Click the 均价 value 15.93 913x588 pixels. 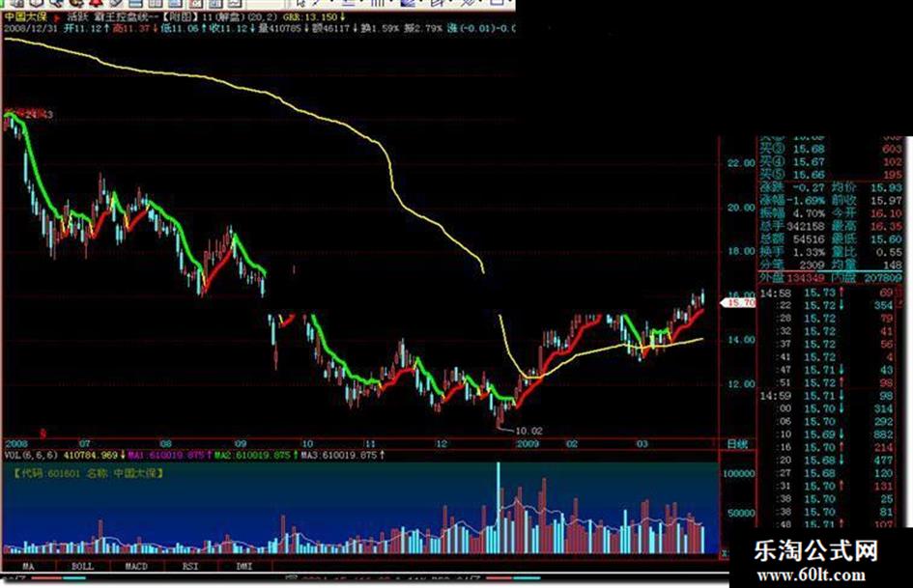pos(886,187)
